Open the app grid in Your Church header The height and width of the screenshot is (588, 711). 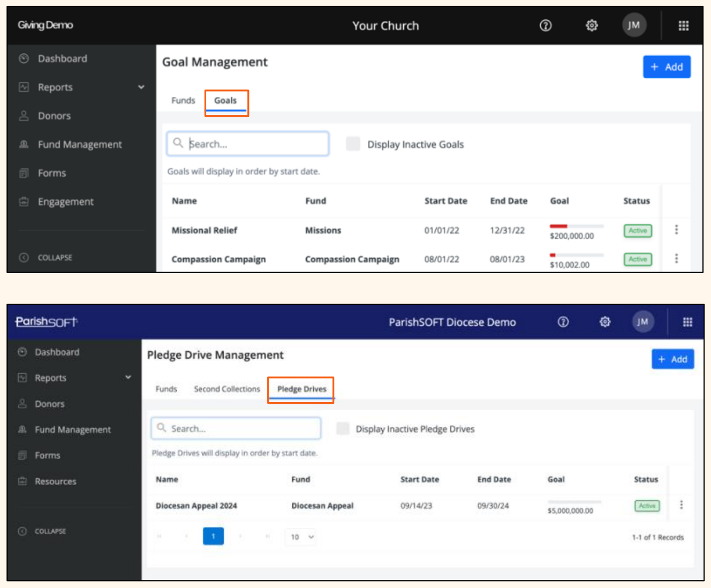[x=683, y=26]
